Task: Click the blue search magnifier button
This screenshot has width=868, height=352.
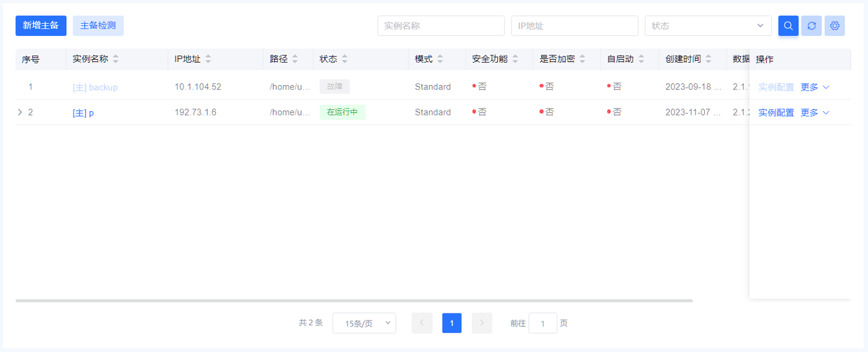Action: coord(788,25)
